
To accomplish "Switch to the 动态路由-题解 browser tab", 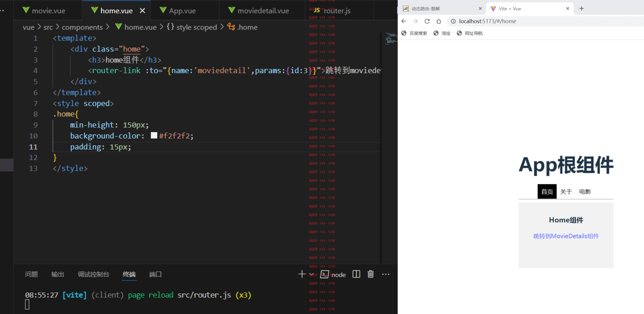I will [441, 9].
